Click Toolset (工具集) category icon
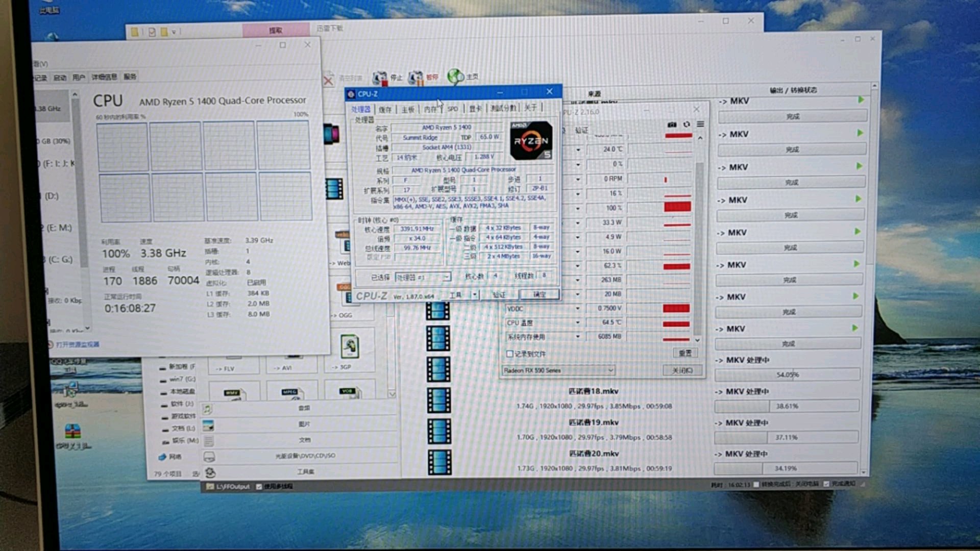Screen dimensions: 980x551 point(210,472)
